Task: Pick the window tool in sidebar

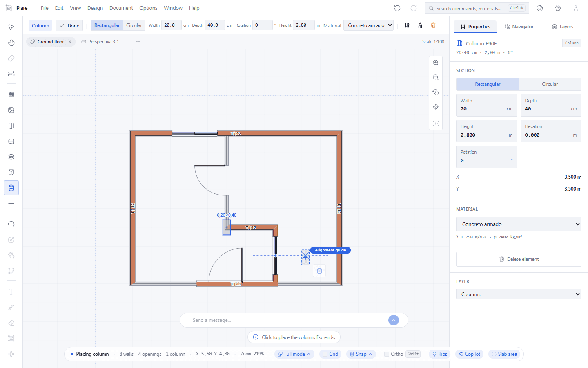Action: pos(11,141)
